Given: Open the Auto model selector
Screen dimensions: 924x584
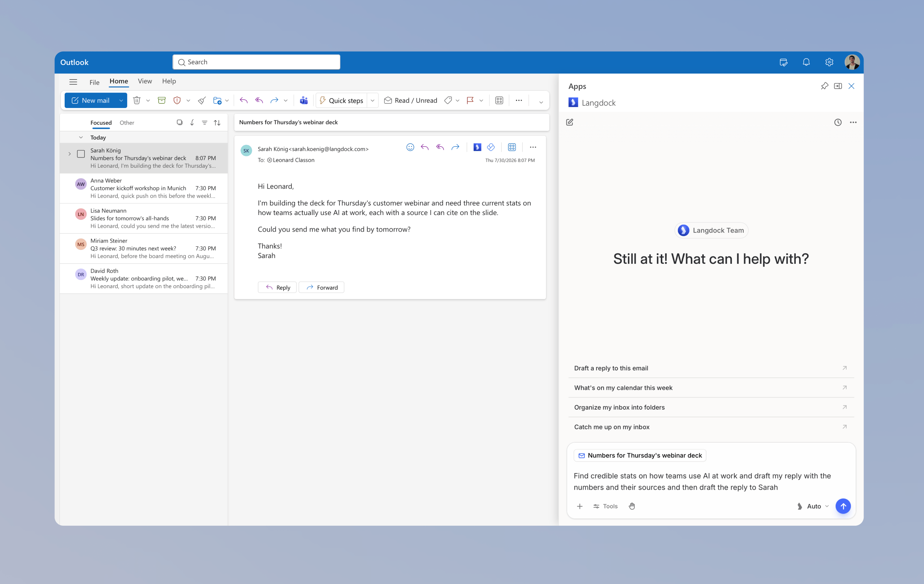Looking at the screenshot, I should click(813, 506).
